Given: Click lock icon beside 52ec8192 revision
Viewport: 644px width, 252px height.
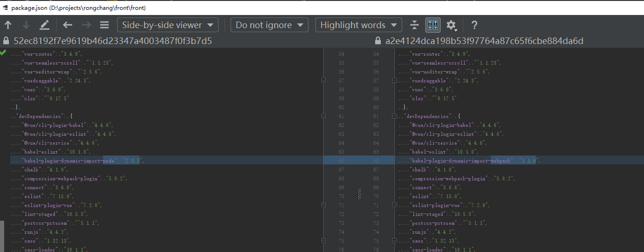Looking at the screenshot, I should pyautogui.click(x=6, y=41).
